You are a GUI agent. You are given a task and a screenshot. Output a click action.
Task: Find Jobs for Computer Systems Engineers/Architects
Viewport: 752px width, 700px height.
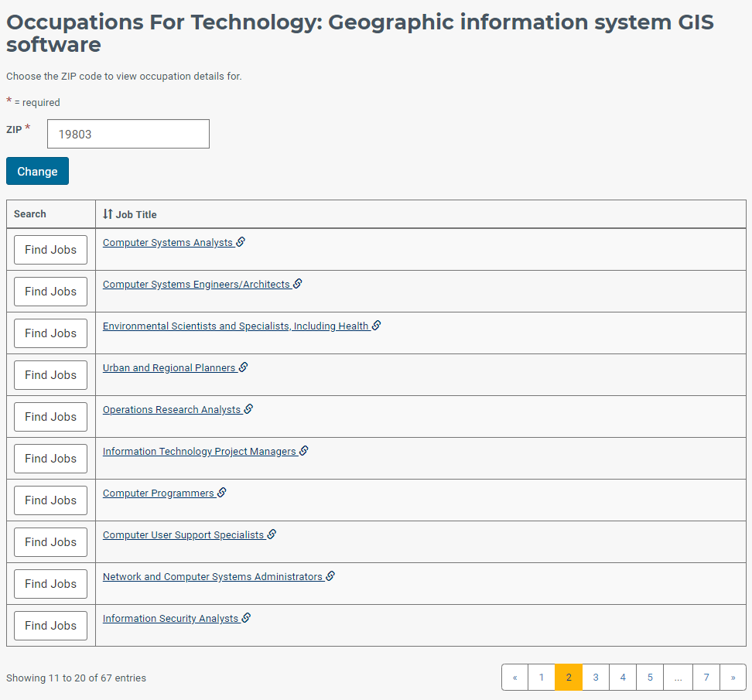50,292
